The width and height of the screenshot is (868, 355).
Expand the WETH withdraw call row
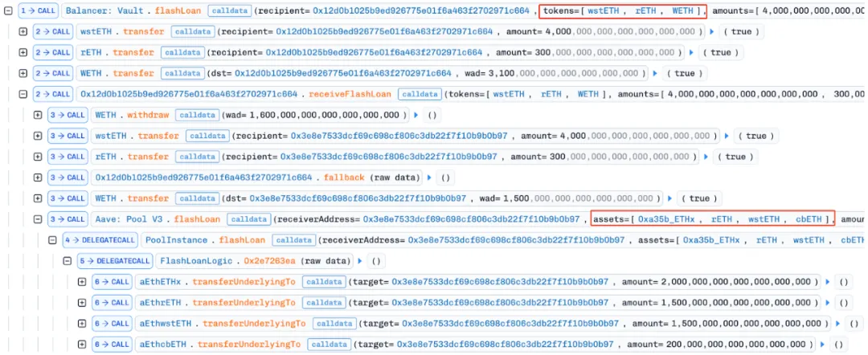(38, 115)
